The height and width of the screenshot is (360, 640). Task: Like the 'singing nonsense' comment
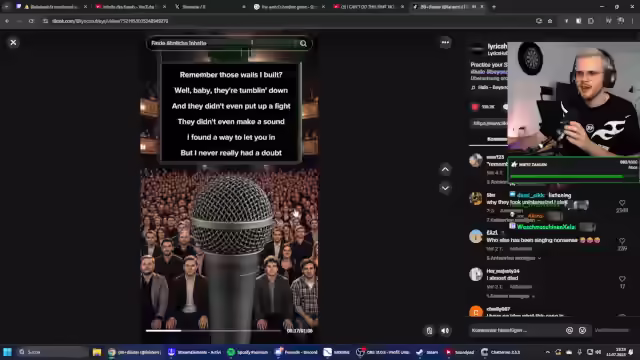pos(622,241)
